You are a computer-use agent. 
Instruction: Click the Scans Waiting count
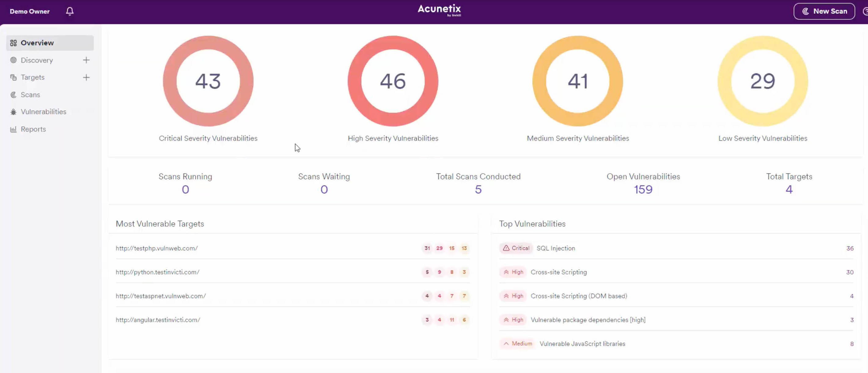point(324,189)
